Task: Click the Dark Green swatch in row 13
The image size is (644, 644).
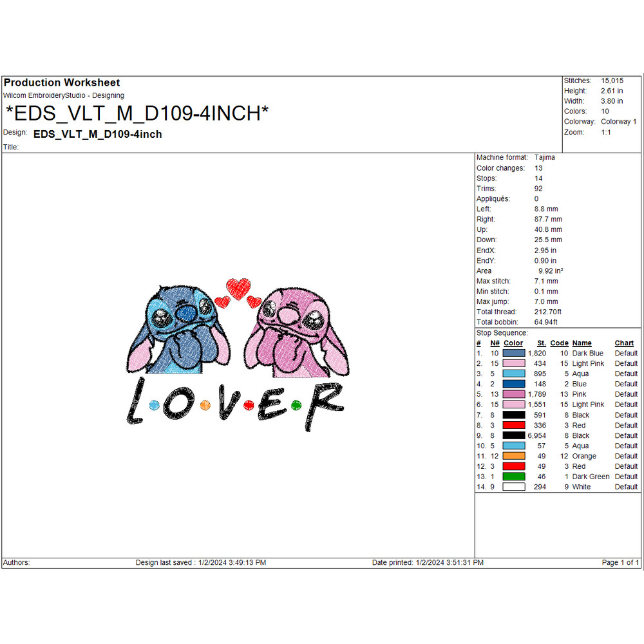Action: click(x=513, y=477)
